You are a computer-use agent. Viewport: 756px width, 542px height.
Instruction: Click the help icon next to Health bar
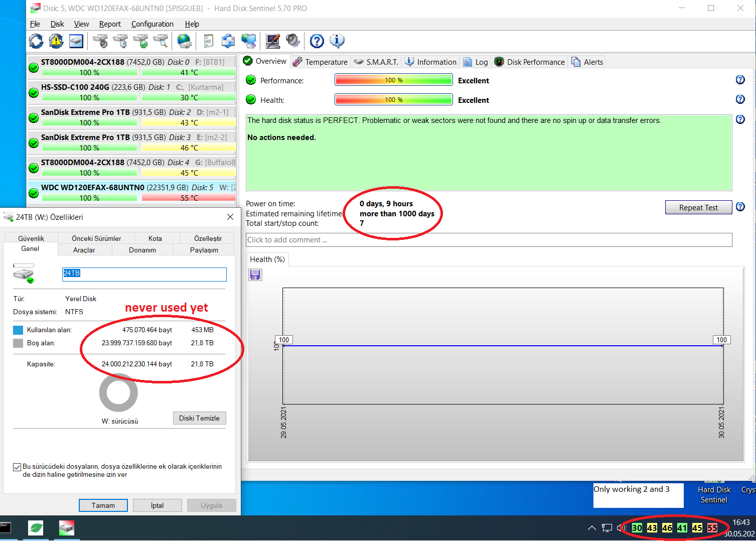[x=740, y=99]
